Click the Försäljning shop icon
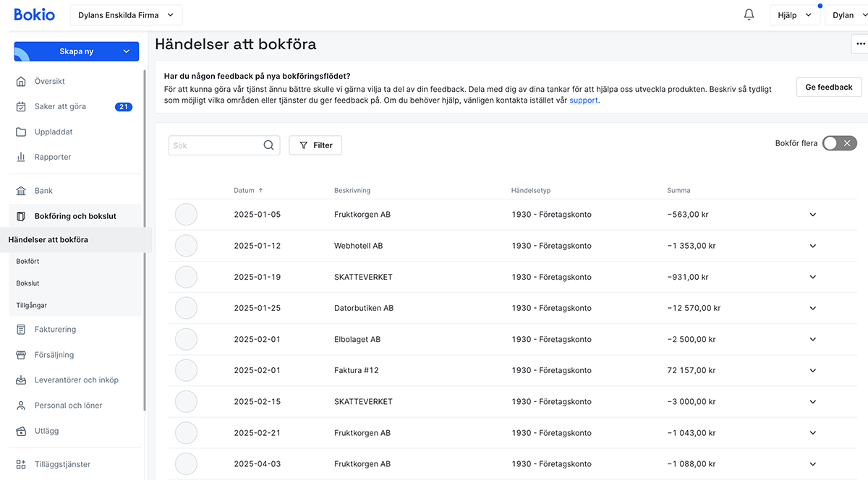 21,355
